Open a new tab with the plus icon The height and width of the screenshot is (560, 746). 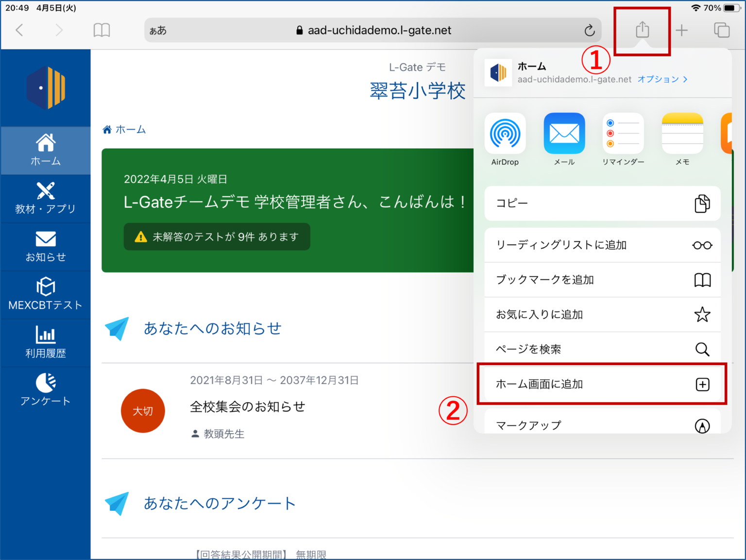[682, 30]
